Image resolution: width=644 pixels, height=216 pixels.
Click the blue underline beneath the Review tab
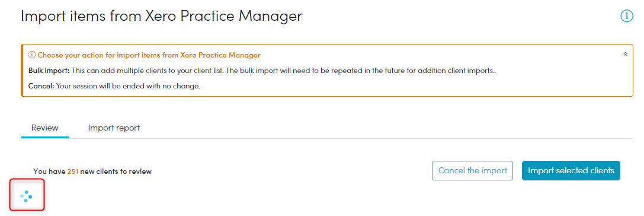tap(45, 138)
